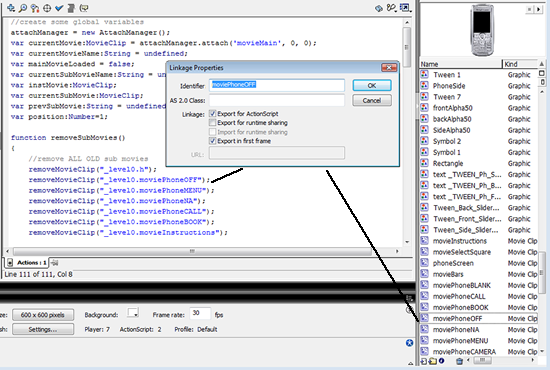Select moviePhoneCAMERA in Library list

coord(479,351)
